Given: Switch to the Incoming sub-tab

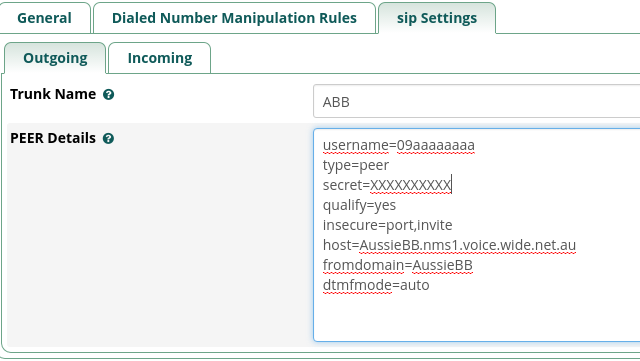Looking at the screenshot, I should [160, 58].
